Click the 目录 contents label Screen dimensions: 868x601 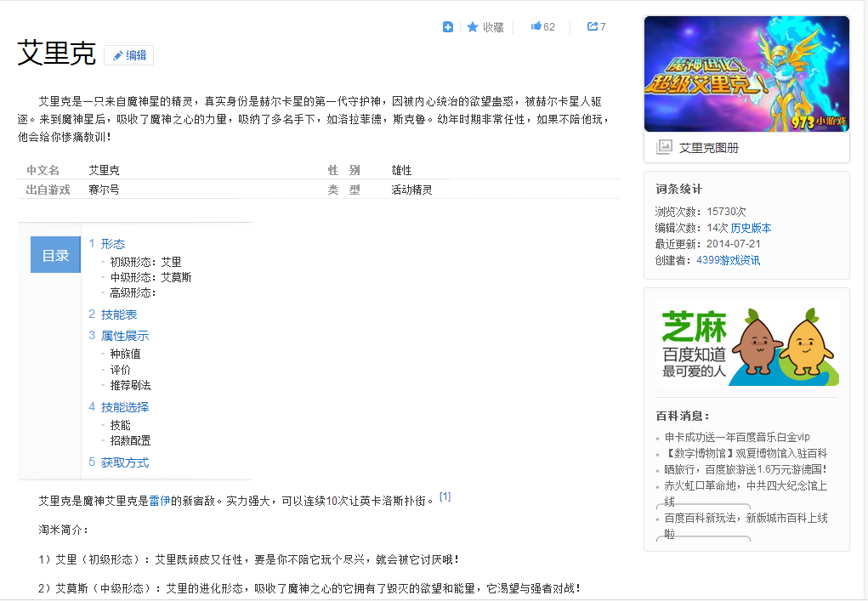tap(55, 255)
